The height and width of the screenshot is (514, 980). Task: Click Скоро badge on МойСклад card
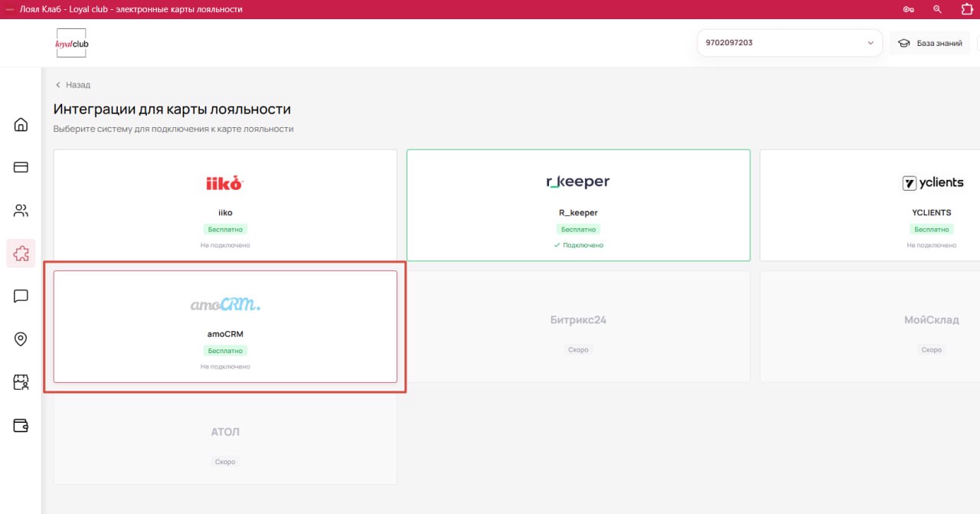[932, 349]
